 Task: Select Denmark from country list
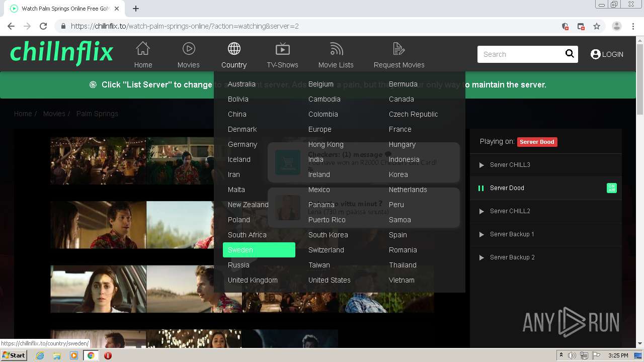[243, 129]
